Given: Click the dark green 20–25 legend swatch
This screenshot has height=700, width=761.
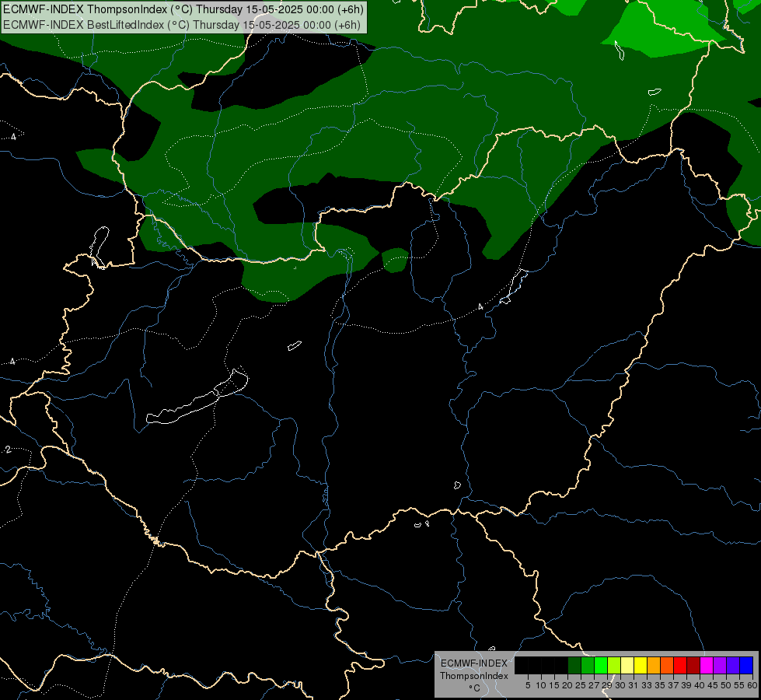Looking at the screenshot, I should (x=574, y=665).
